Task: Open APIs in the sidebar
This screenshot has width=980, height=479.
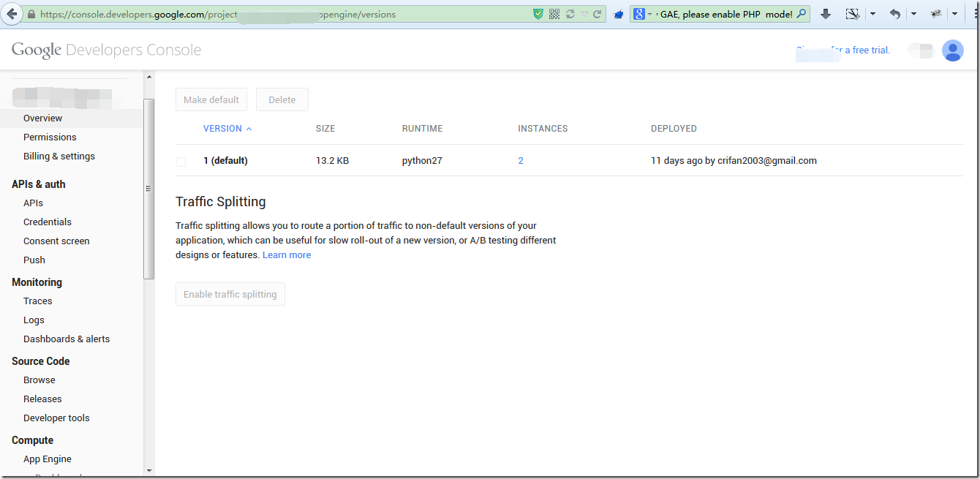Action: click(x=33, y=203)
